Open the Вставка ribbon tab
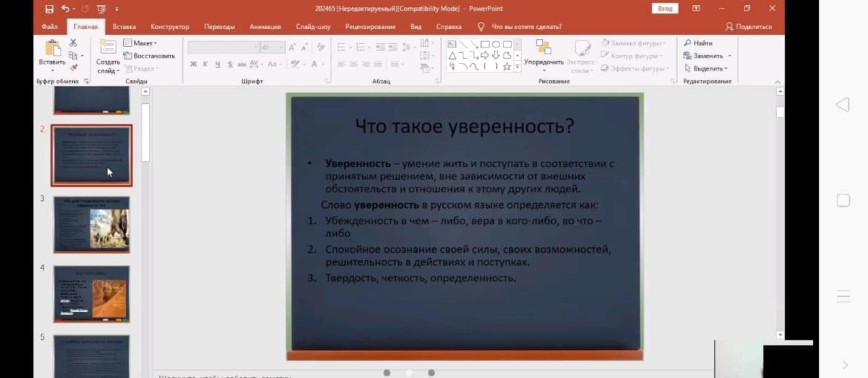 pos(124,27)
